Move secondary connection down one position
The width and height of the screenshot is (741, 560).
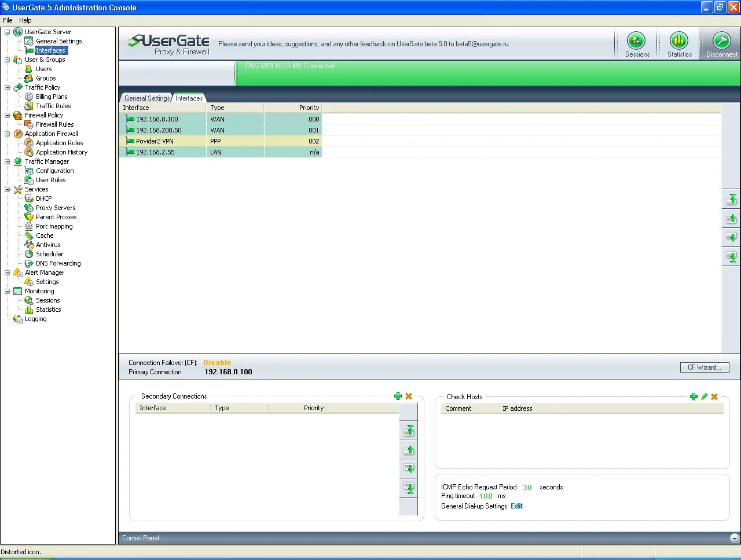[409, 468]
